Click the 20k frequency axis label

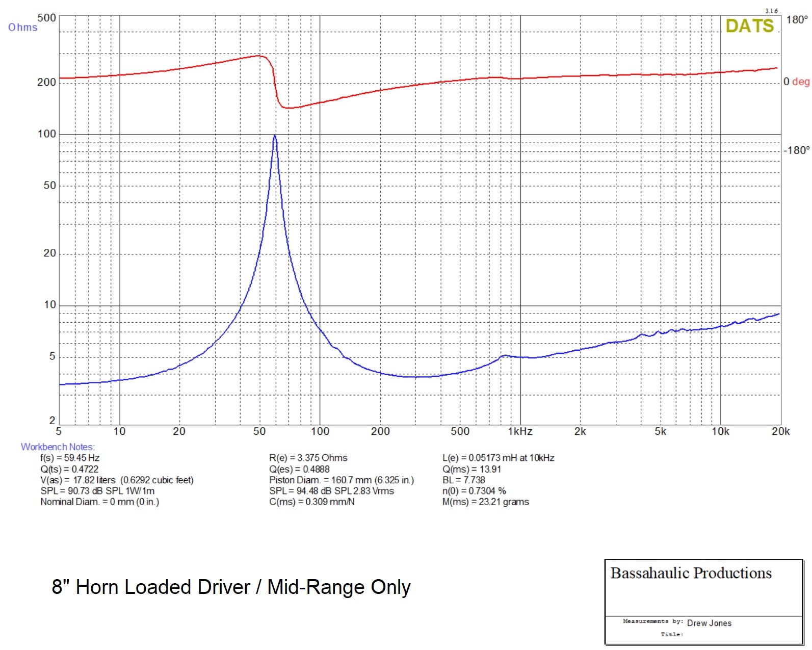coord(780,431)
